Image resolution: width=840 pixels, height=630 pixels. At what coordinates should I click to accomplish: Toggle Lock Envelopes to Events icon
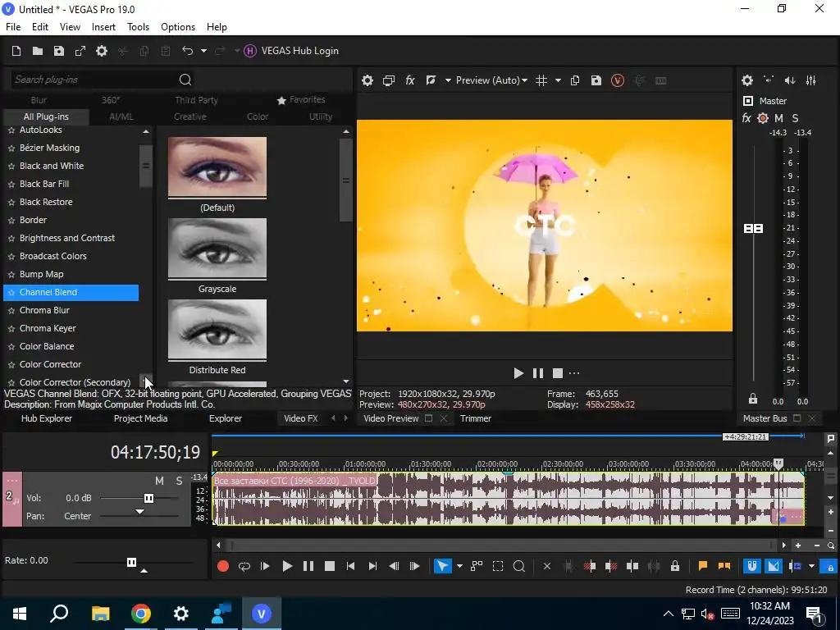tap(830, 566)
